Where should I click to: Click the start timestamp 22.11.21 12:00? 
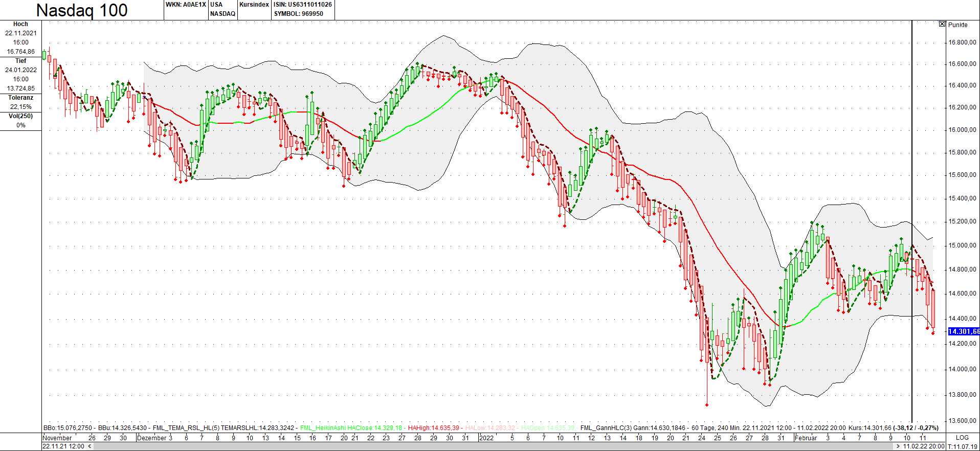pyautogui.click(x=63, y=446)
